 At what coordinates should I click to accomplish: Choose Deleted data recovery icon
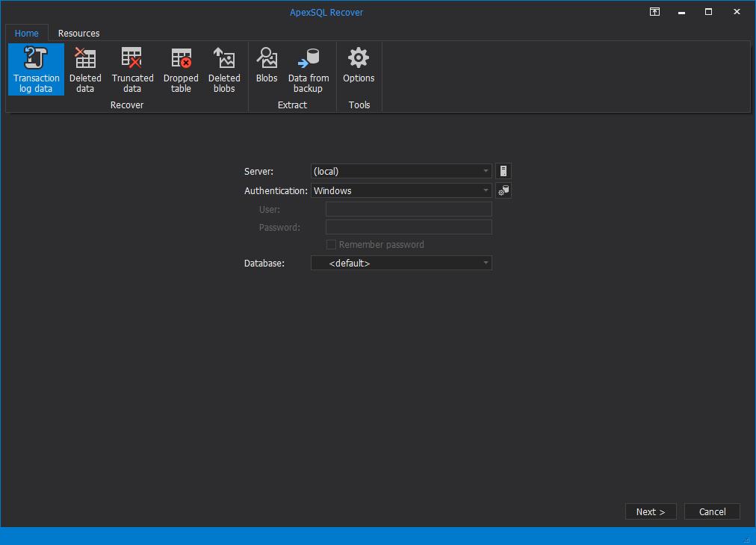(85, 69)
